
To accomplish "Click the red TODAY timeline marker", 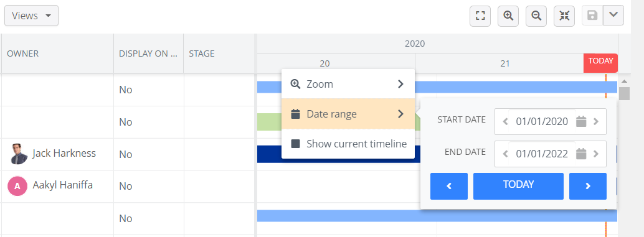I will pos(600,63).
